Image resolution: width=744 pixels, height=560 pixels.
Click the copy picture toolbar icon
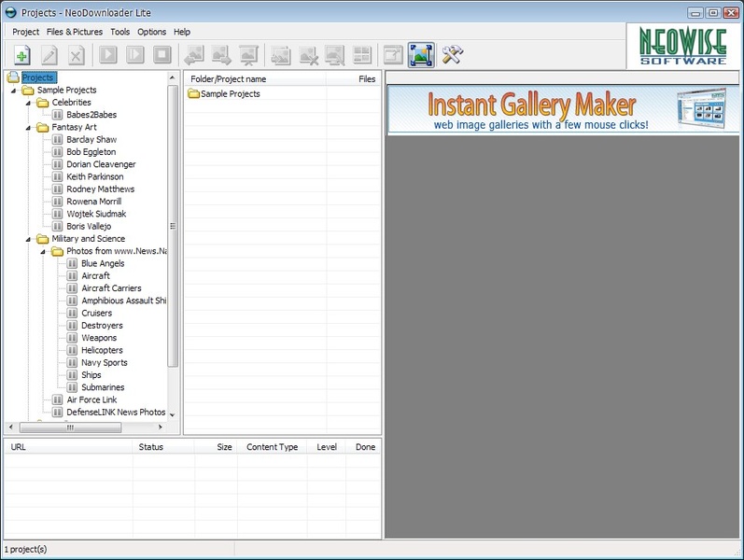(x=280, y=55)
